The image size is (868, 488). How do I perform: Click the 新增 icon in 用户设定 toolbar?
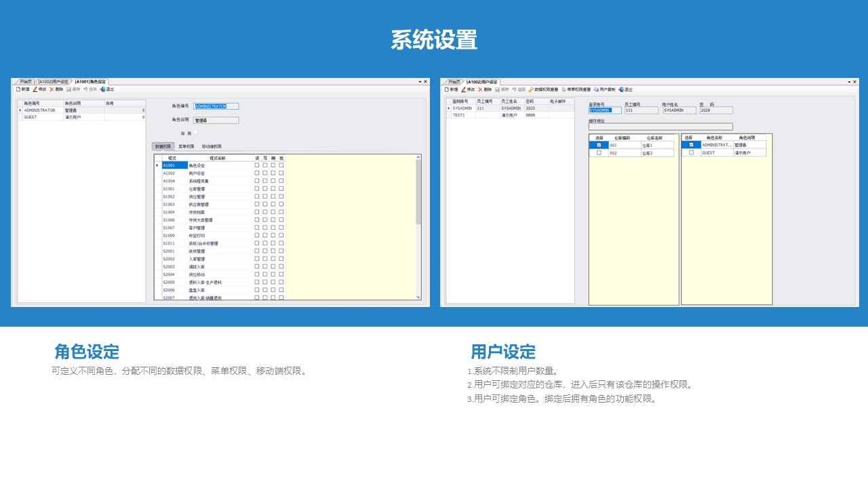coord(446,89)
